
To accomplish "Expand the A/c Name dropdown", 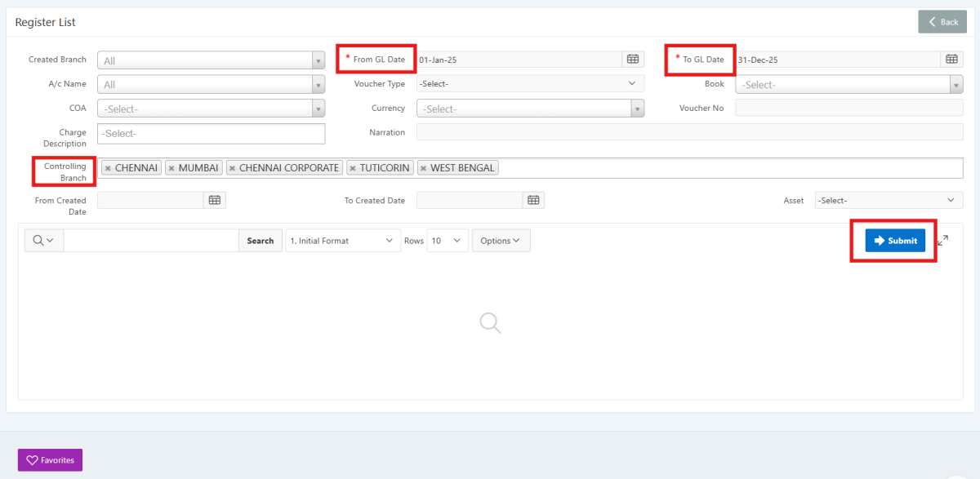I will click(318, 84).
